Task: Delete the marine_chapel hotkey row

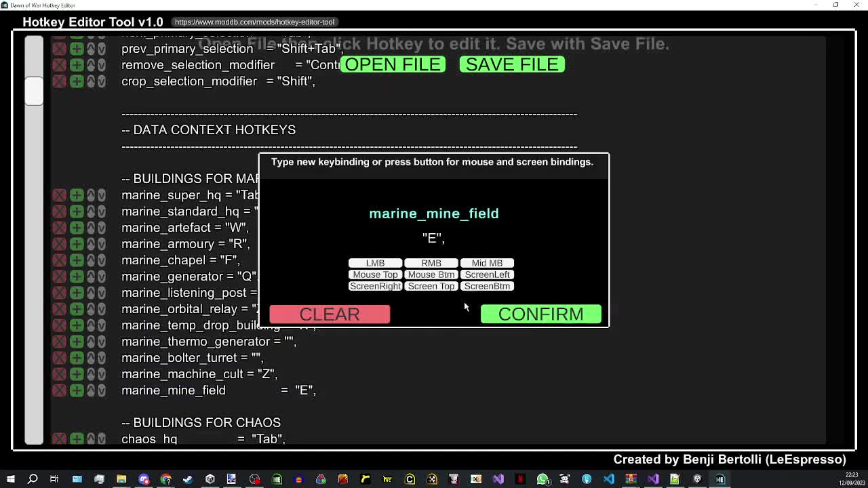Action: pyautogui.click(x=60, y=260)
